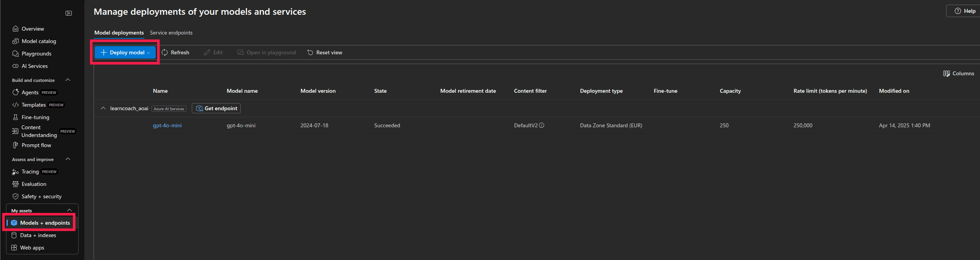Collapse learncoach_aoai group row
980x260 pixels.
pos(103,108)
